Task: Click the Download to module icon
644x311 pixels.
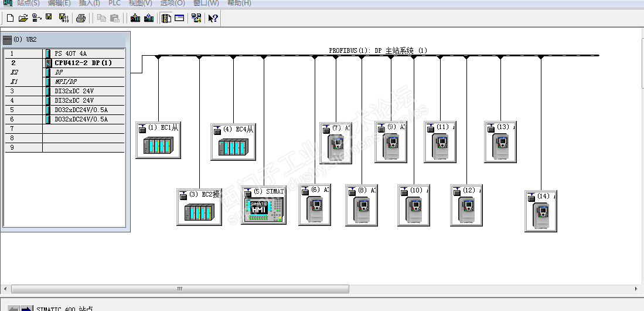Action: pos(135,18)
